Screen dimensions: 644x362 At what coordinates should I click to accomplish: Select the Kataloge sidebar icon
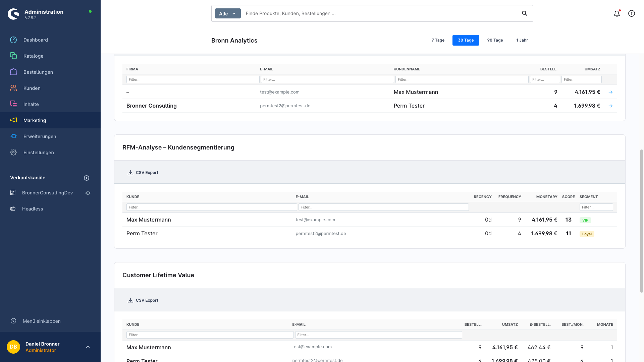(x=13, y=56)
